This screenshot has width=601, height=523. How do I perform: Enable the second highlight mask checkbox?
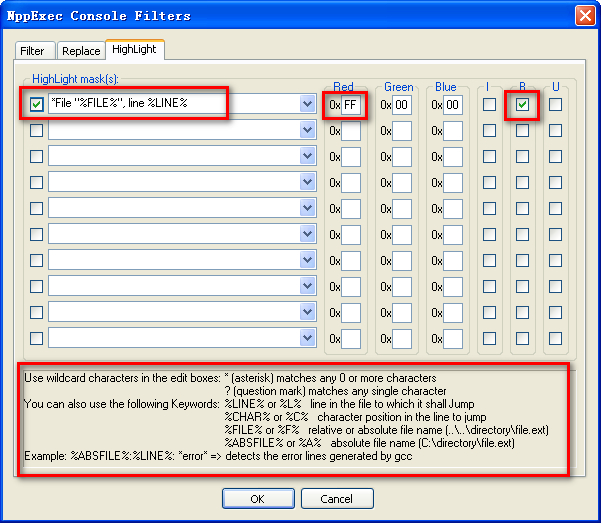click(x=36, y=130)
